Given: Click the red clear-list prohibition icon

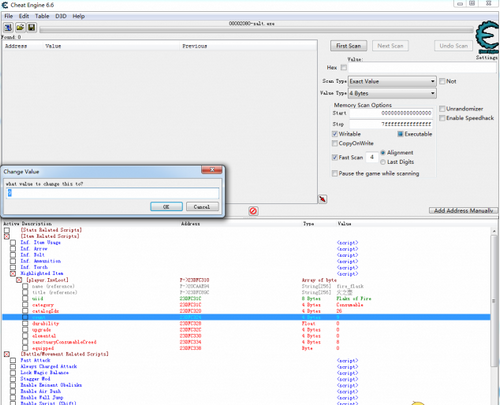Looking at the screenshot, I should pos(253,211).
